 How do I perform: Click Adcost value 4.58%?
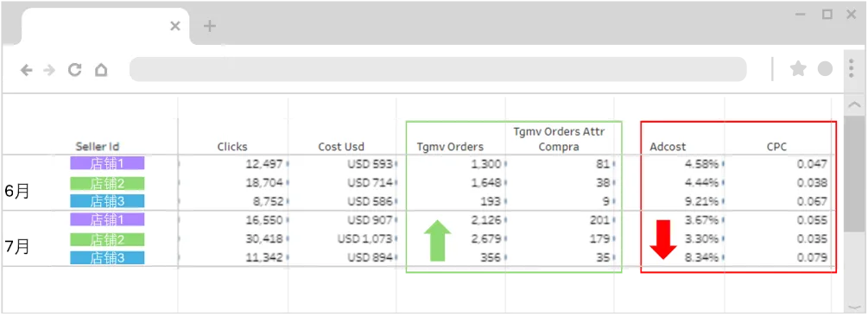click(x=701, y=164)
